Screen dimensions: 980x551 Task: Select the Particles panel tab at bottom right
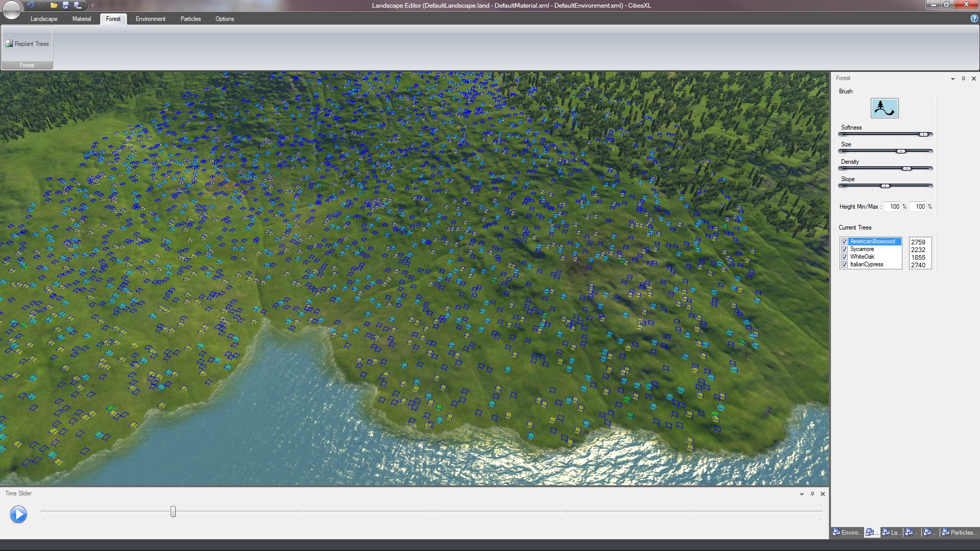[960, 532]
